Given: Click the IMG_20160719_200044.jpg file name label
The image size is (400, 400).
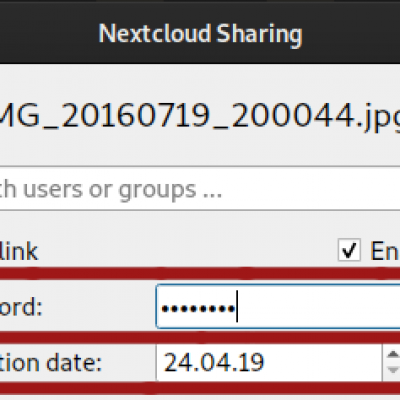Looking at the screenshot, I should click(200, 117).
